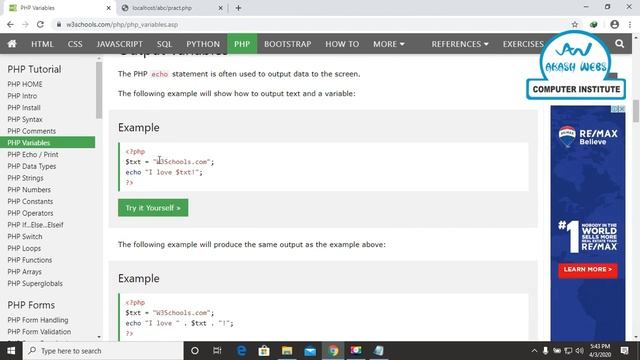This screenshot has height=360, width=640.
Task: Open the BOOTSTRAP menu item
Action: pyautogui.click(x=288, y=44)
